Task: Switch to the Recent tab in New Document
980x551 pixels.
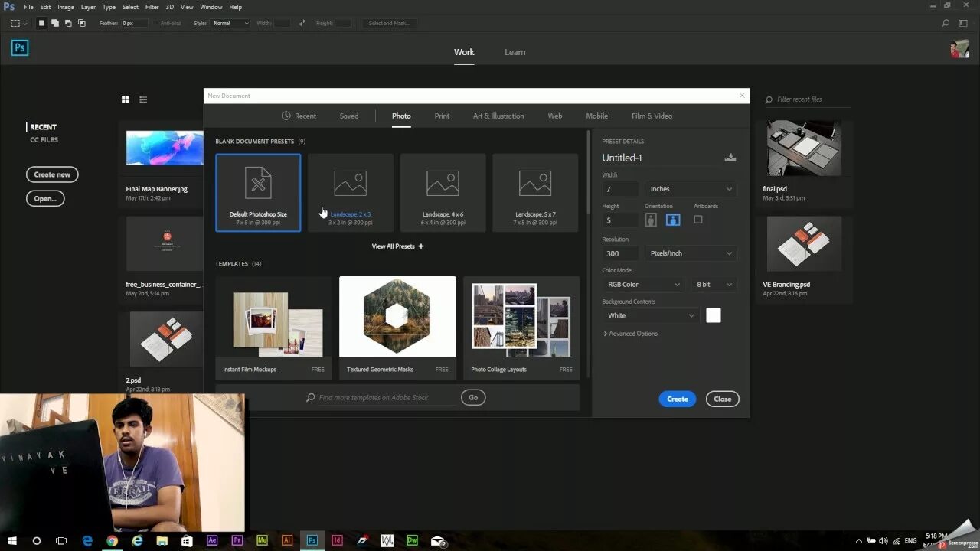Action: click(299, 116)
